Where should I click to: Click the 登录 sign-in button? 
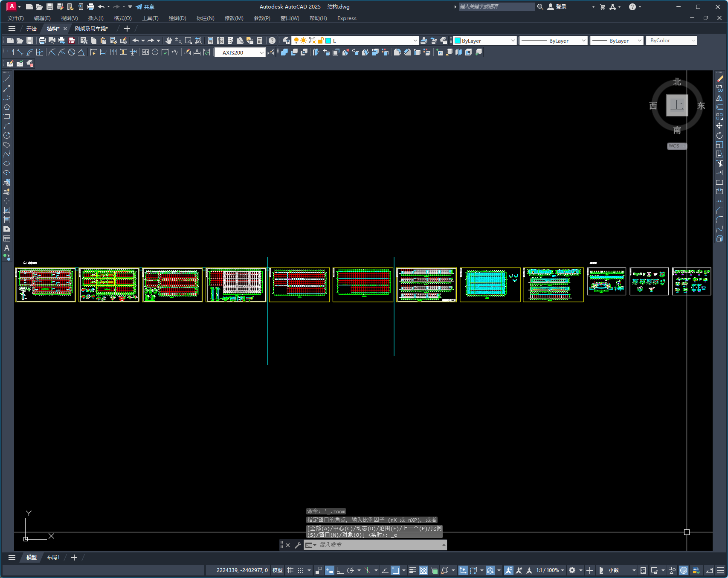(557, 7)
